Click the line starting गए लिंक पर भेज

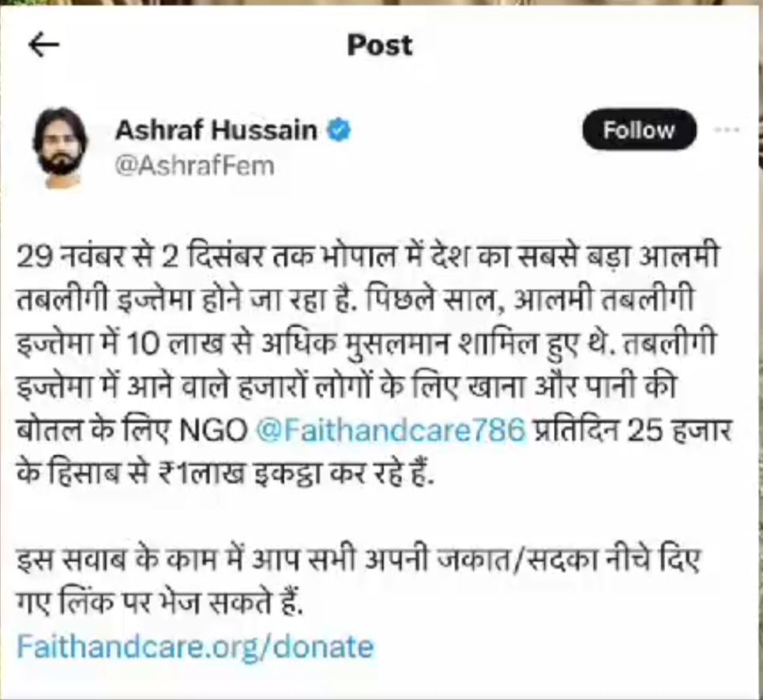[160, 603]
